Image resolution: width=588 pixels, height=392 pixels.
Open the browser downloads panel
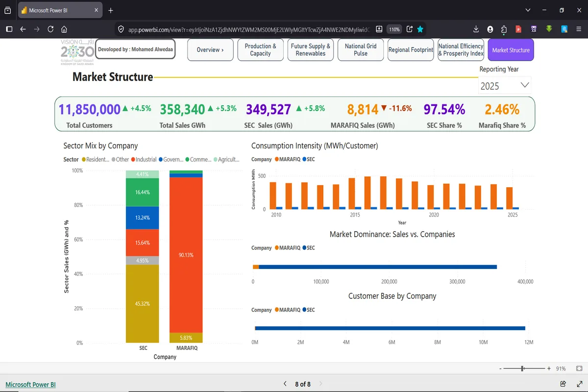click(476, 29)
